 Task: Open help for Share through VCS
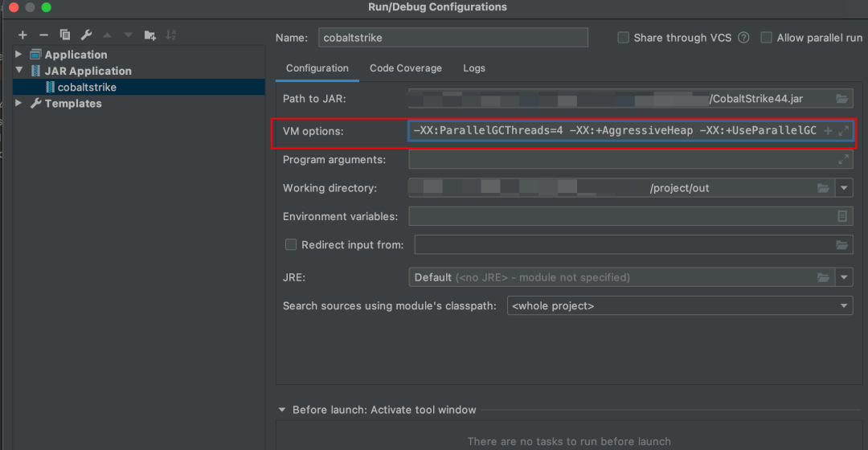(744, 38)
